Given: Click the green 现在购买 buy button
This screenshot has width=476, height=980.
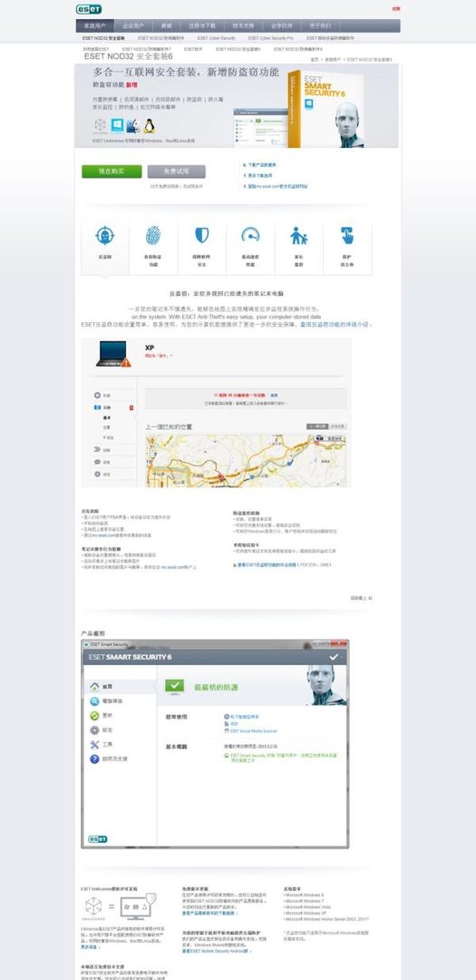Looking at the screenshot, I should [x=112, y=171].
